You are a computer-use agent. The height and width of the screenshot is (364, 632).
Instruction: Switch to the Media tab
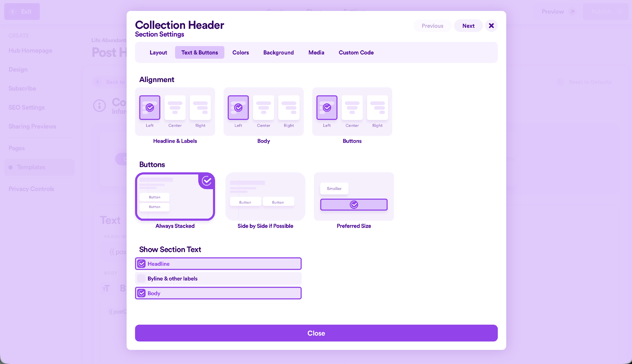[316, 53]
